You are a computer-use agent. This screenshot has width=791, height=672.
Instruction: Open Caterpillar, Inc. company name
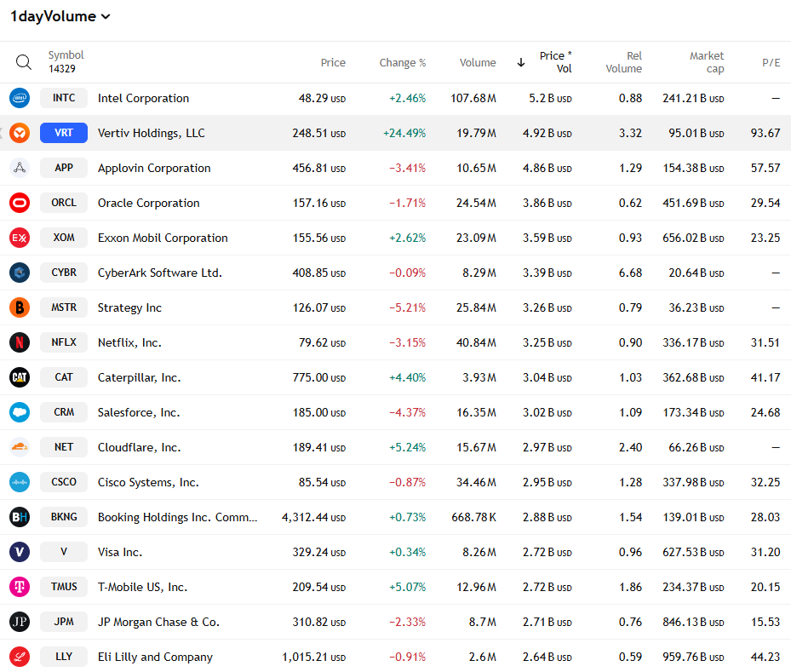(x=140, y=377)
